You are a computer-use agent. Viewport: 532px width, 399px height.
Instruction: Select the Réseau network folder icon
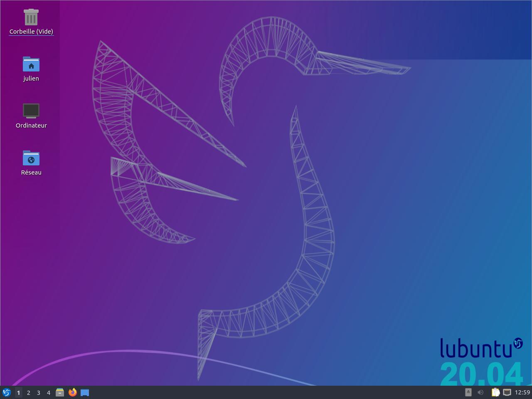[31, 158]
